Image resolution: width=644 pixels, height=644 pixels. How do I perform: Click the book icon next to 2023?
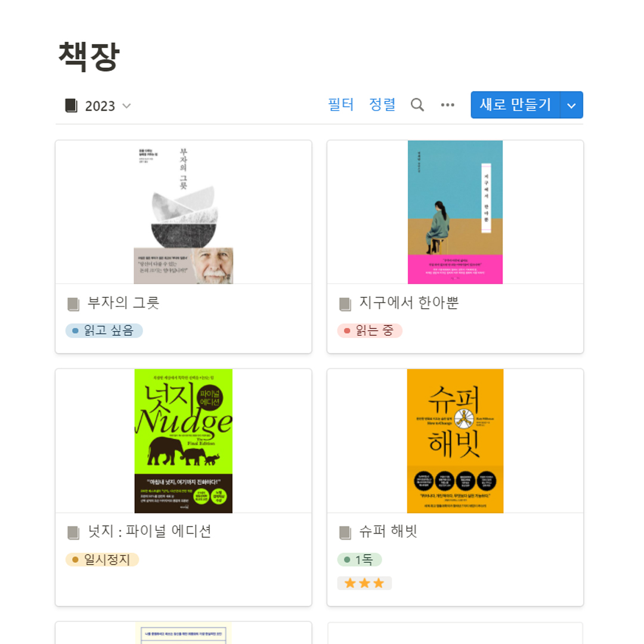(x=72, y=106)
